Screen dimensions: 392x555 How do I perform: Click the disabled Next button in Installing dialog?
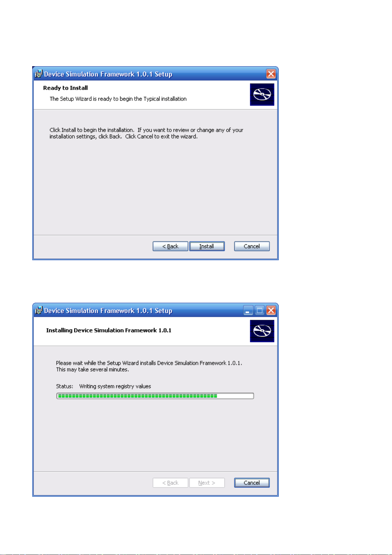coord(207,483)
